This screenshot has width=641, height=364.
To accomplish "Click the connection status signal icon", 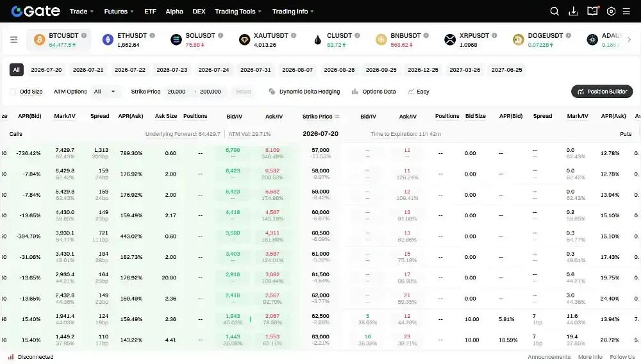I will pyautogui.click(x=11, y=357).
